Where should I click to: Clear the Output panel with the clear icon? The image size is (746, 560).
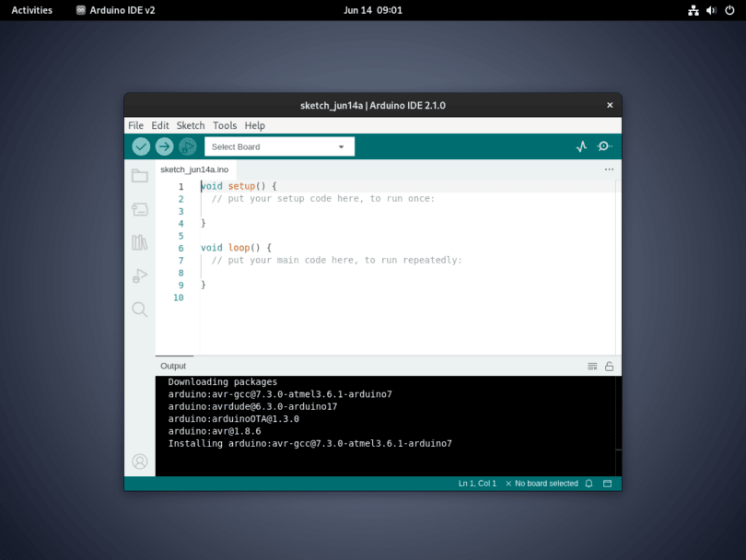click(x=592, y=366)
